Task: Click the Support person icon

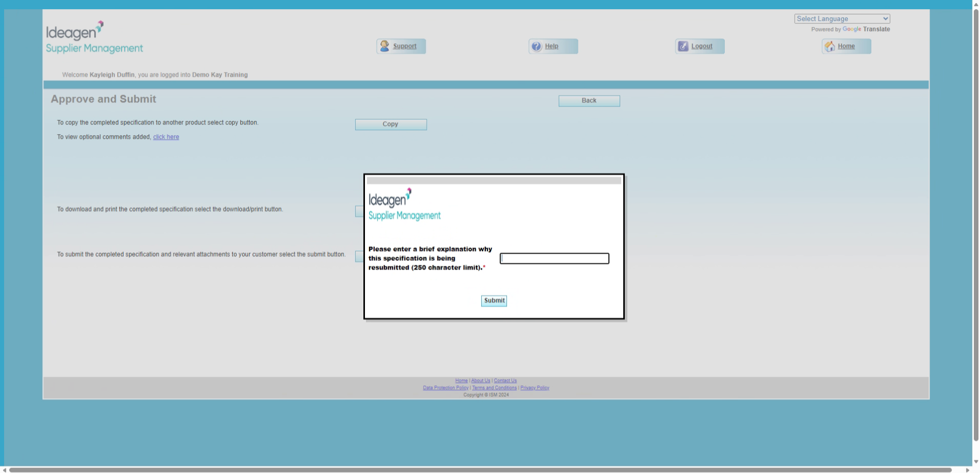Action: click(385, 46)
